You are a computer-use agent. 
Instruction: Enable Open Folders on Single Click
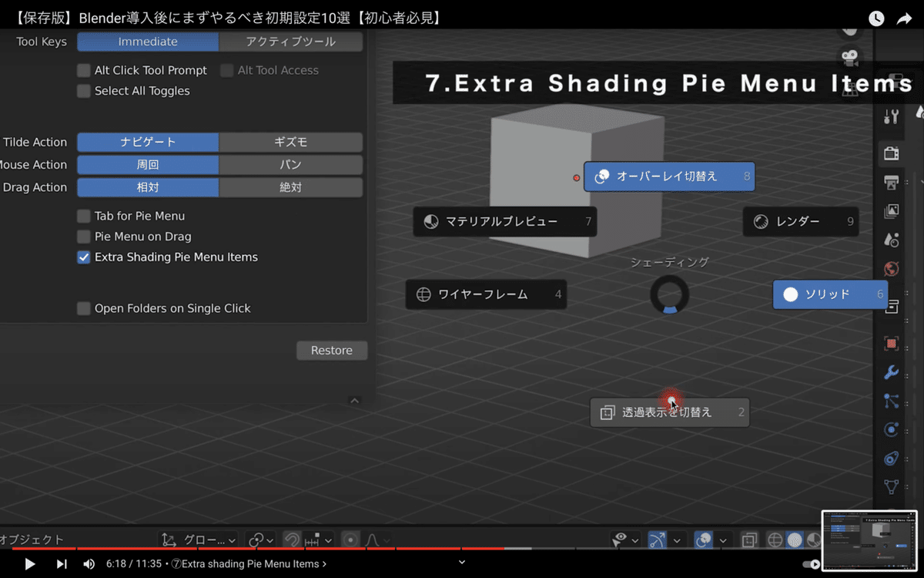point(84,308)
